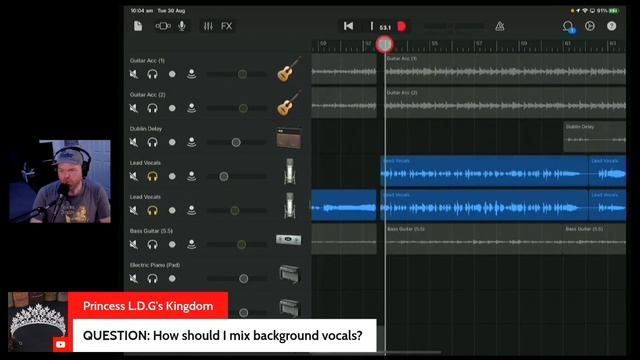The image size is (640, 360).
Task: Select the Dublin Delay amplifier icon
Action: pyautogui.click(x=289, y=138)
